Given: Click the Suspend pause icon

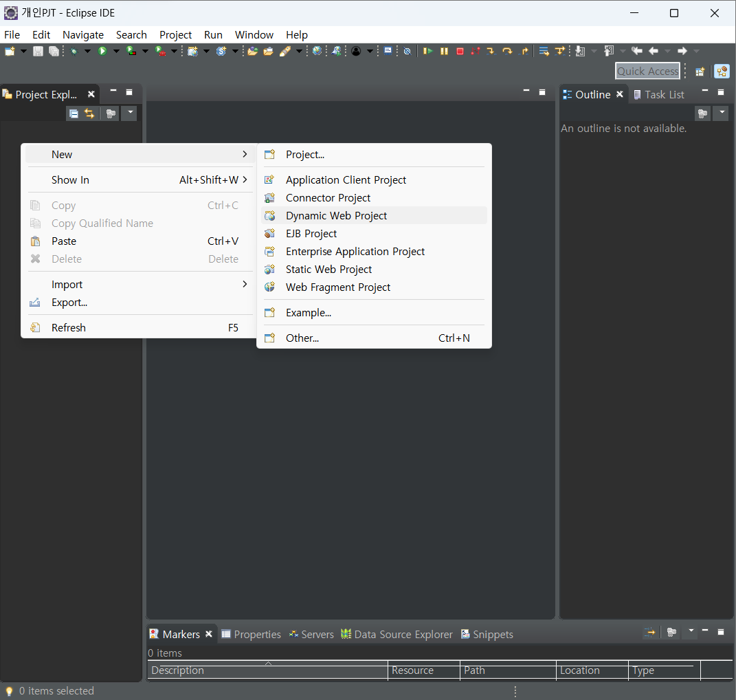Looking at the screenshot, I should click(444, 51).
